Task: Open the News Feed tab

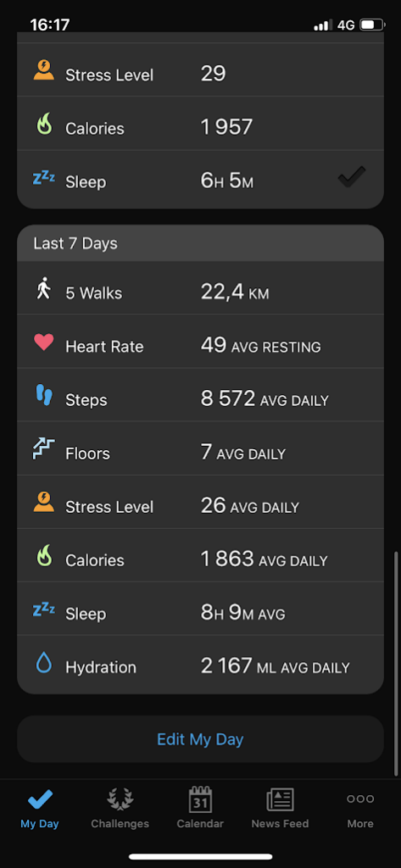Action: pyautogui.click(x=281, y=808)
